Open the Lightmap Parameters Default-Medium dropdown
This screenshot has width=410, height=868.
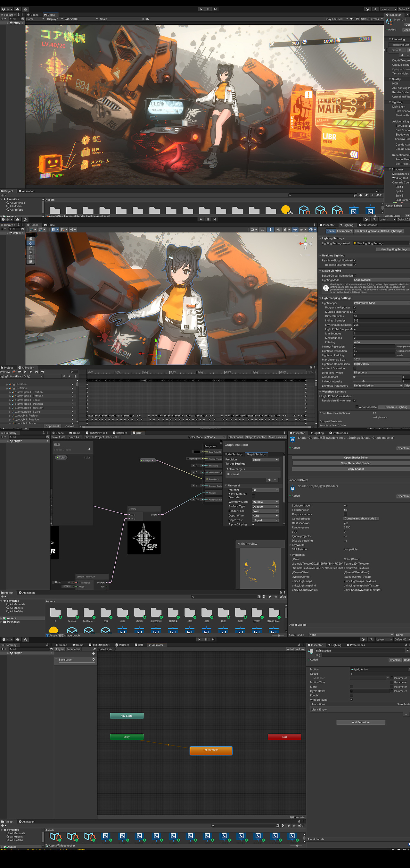click(378, 385)
